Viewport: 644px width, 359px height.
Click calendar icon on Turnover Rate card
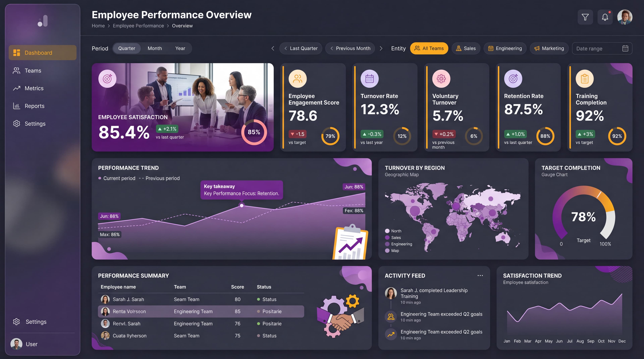369,79
